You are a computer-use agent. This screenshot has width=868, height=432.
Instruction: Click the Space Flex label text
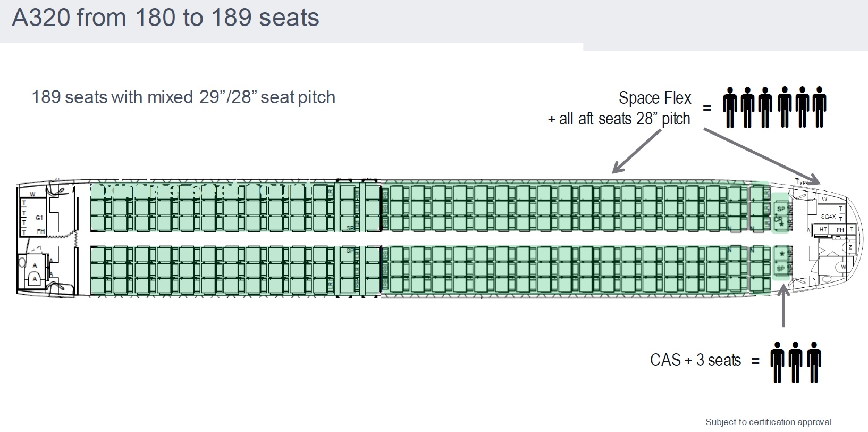point(655,98)
